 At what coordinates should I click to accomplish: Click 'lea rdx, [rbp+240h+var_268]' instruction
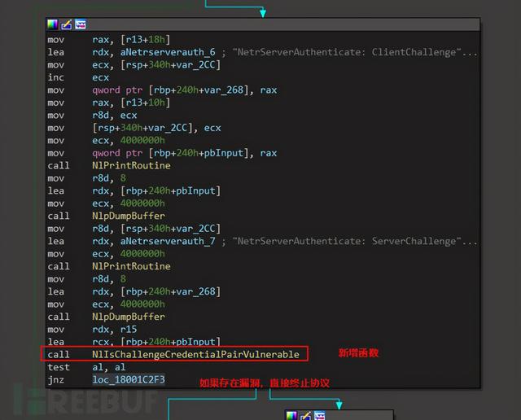[x=134, y=291]
